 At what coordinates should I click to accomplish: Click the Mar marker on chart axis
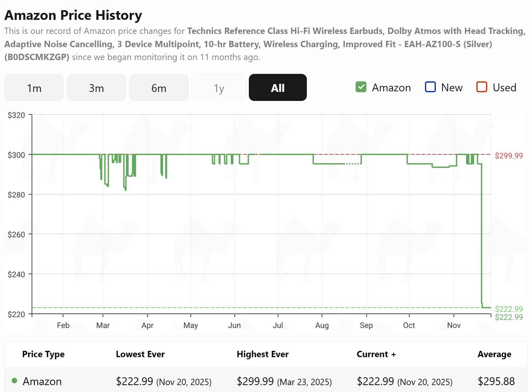click(x=103, y=325)
